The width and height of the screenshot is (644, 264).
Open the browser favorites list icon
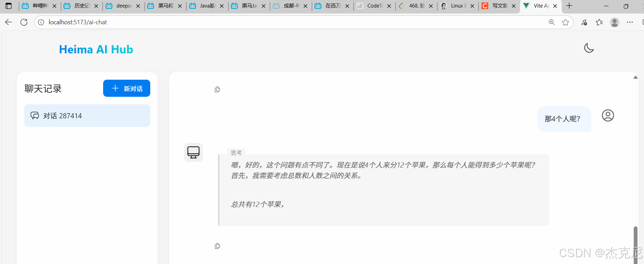click(599, 22)
